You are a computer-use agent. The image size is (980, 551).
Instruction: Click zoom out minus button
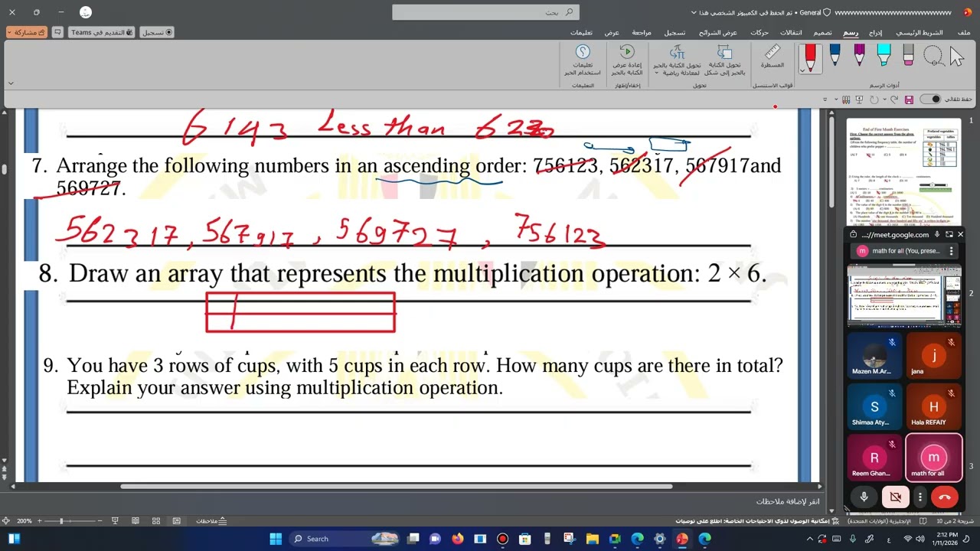(100, 521)
